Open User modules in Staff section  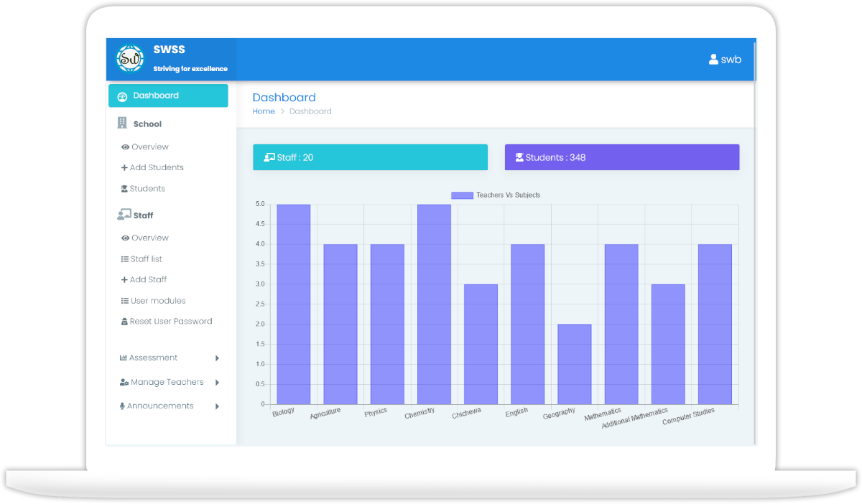click(x=157, y=301)
